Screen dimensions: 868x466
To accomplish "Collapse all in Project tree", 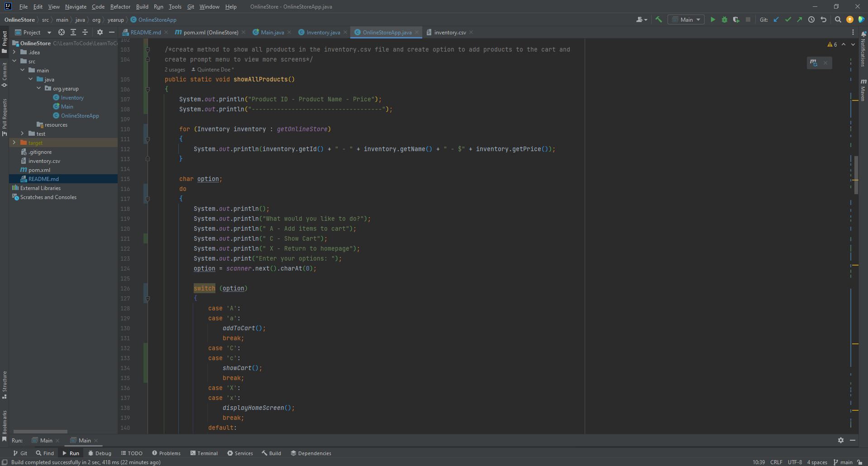I will [85, 32].
